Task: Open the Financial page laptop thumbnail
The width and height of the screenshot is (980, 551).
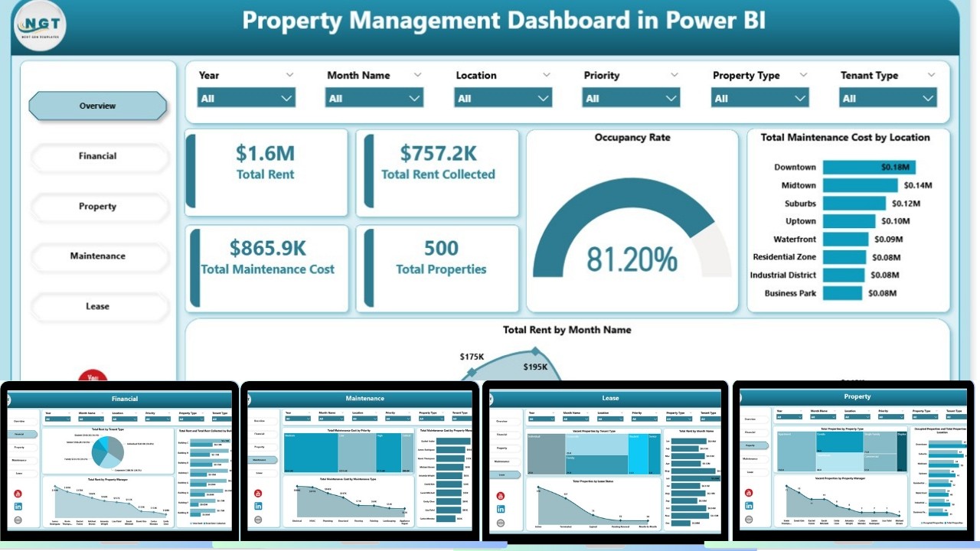Action: [119, 461]
